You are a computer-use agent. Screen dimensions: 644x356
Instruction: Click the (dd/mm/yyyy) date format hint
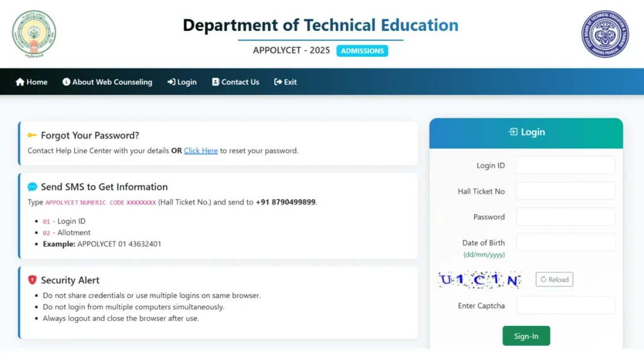point(484,255)
